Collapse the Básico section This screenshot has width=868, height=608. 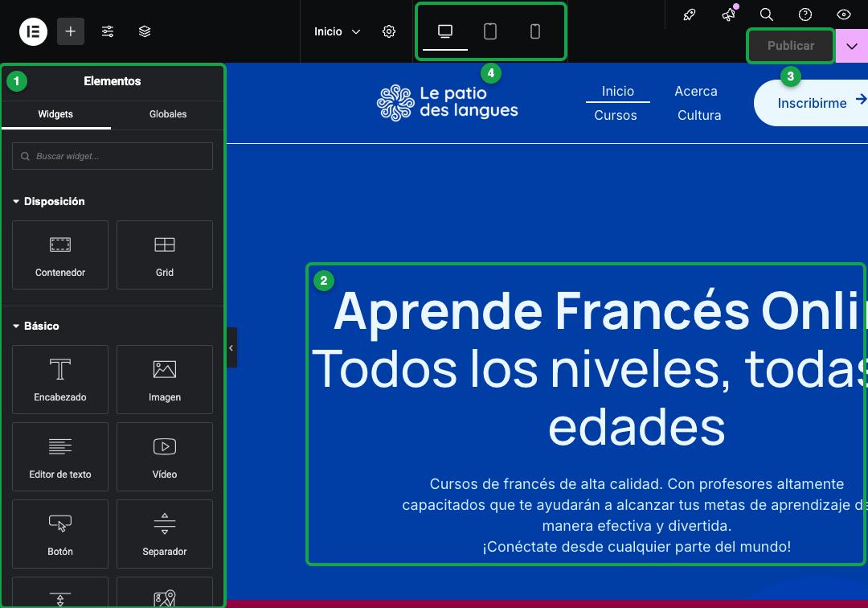[36, 327]
